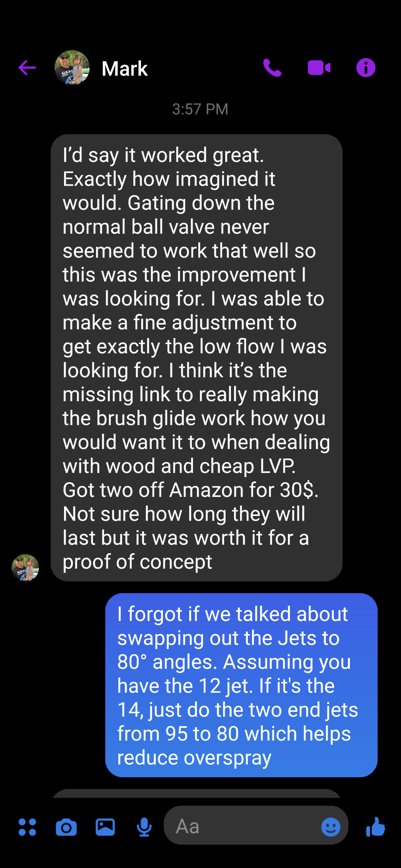Image resolution: width=401 pixels, height=868 pixels.
Task: Tap the microphone voice message icon
Action: tap(144, 827)
